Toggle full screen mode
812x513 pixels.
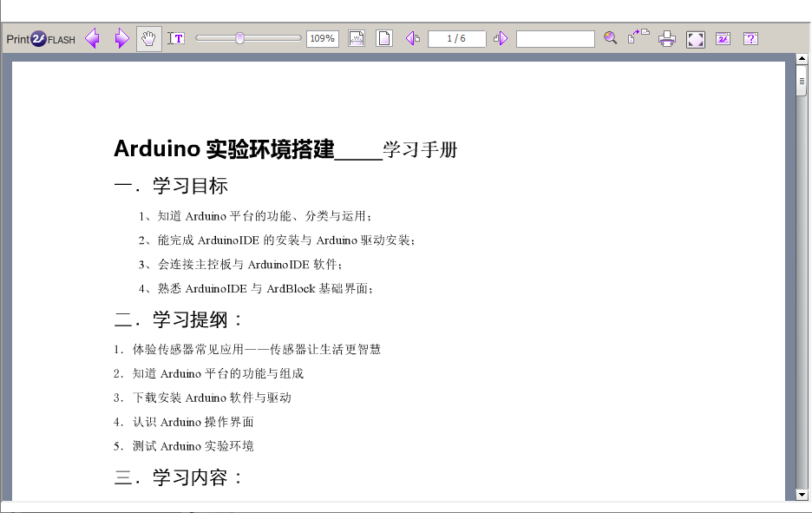[x=695, y=39]
